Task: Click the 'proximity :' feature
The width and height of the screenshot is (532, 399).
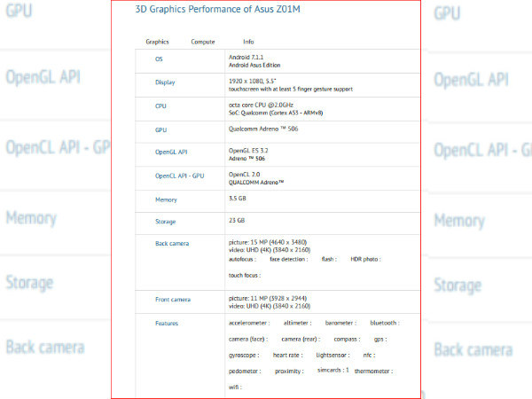Action: point(289,372)
